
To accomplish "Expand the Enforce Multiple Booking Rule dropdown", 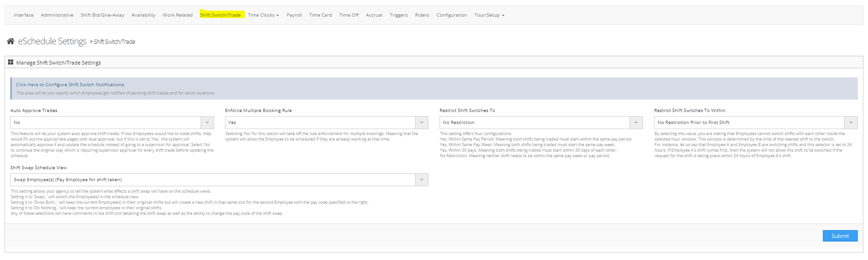I will (x=326, y=123).
